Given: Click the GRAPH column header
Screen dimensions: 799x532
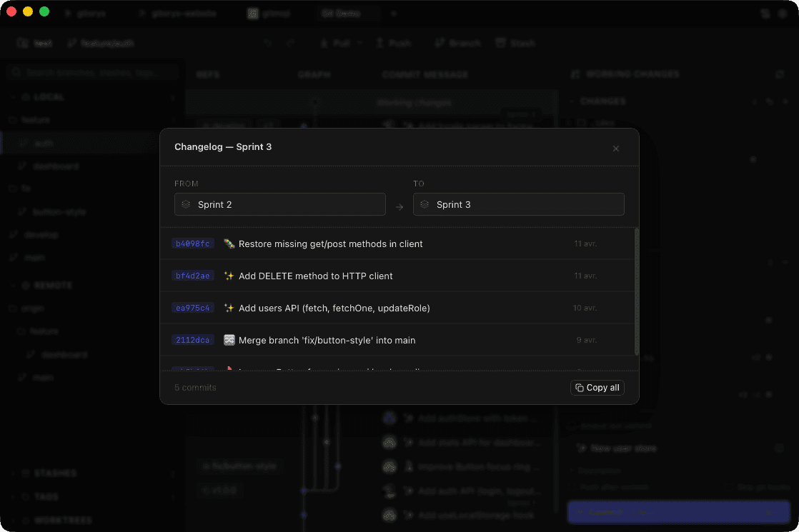Looking at the screenshot, I should tap(314, 74).
